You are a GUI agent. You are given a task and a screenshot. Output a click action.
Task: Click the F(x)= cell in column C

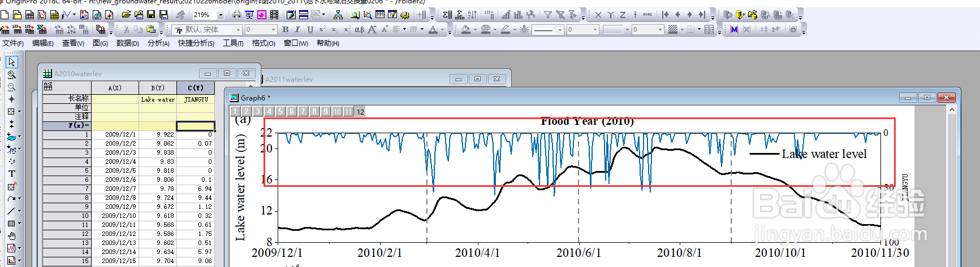(196, 125)
